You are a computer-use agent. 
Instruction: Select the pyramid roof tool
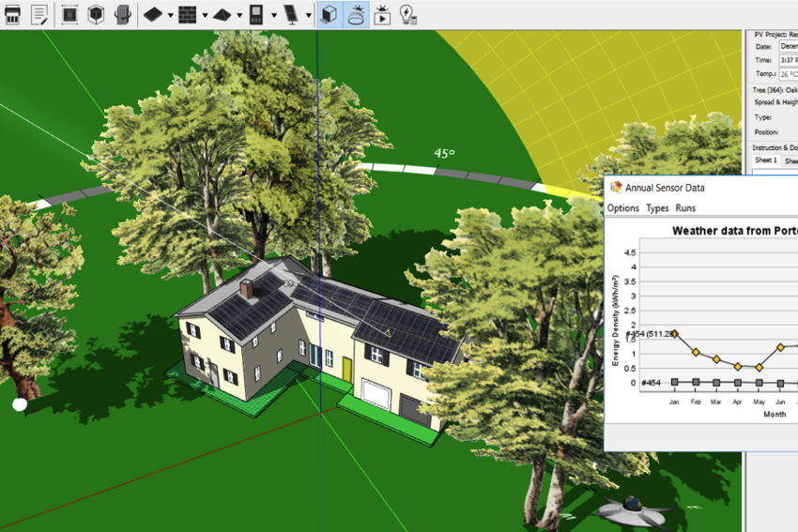(x=222, y=14)
